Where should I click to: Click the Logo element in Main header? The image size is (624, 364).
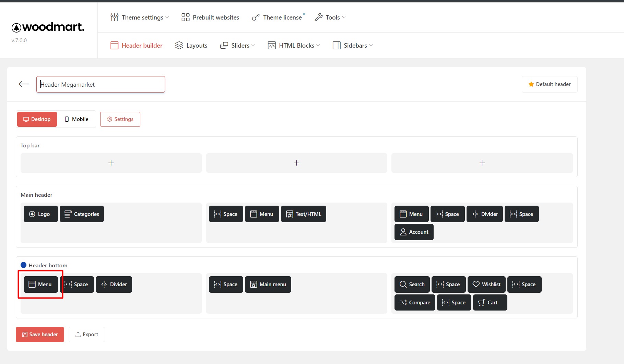coord(40,214)
